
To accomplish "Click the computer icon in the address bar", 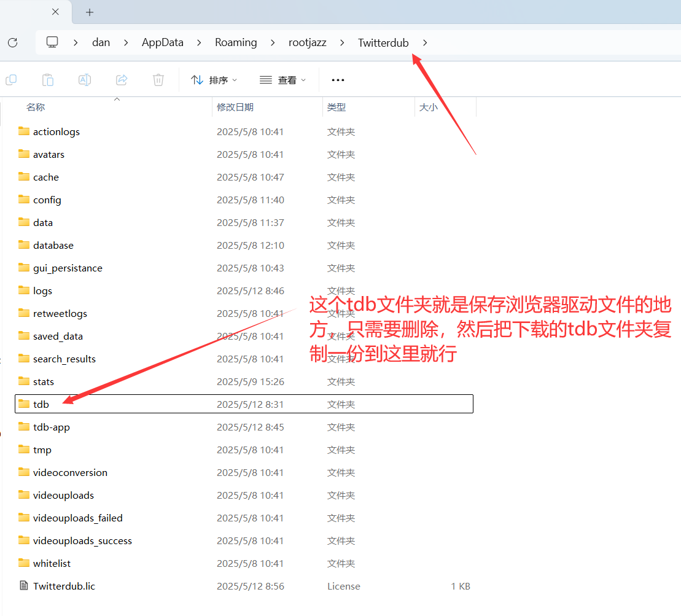I will (x=52, y=42).
